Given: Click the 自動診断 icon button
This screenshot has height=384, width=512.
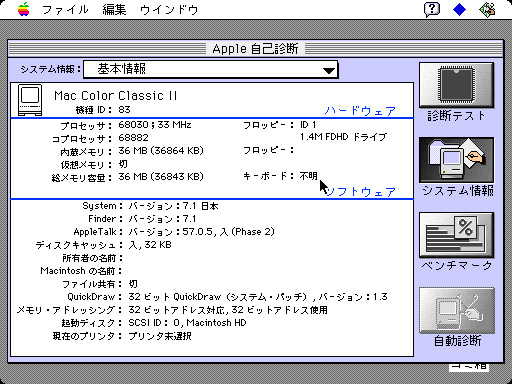Looking at the screenshot, I should tap(456, 310).
